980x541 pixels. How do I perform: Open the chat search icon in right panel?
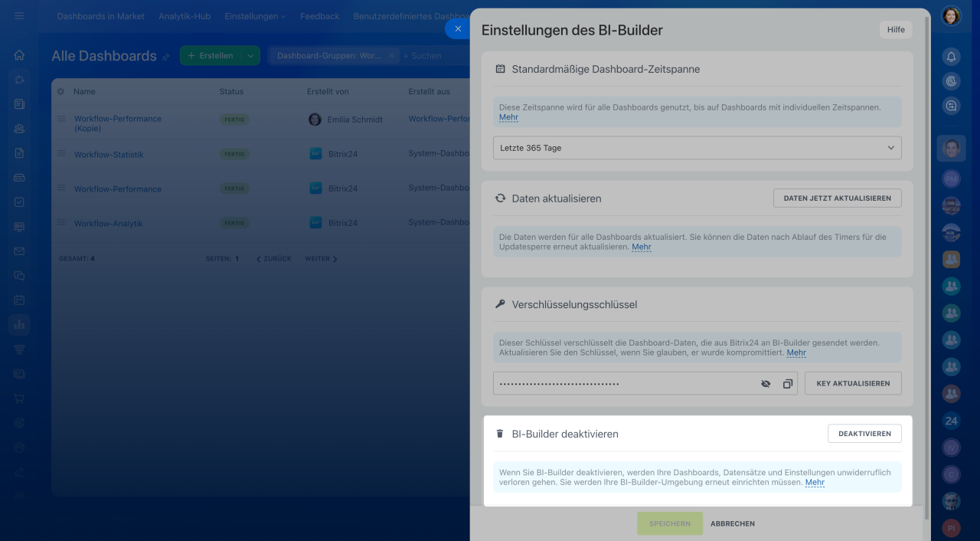[x=951, y=107]
